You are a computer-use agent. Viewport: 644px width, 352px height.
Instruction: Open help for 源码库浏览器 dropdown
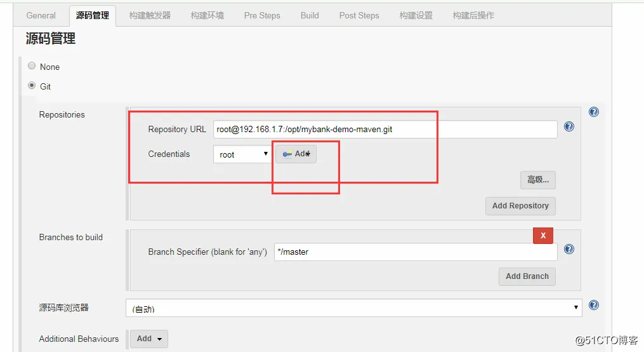[593, 305]
